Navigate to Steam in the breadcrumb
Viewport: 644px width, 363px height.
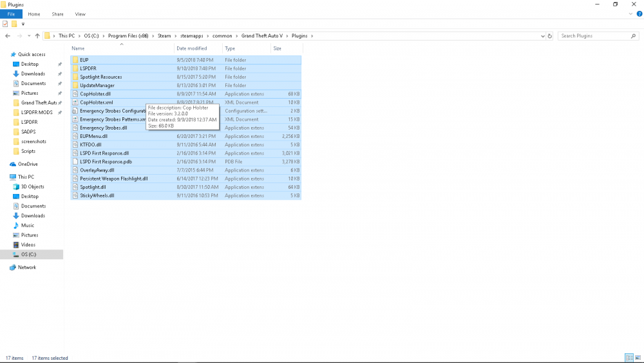[164, 35]
